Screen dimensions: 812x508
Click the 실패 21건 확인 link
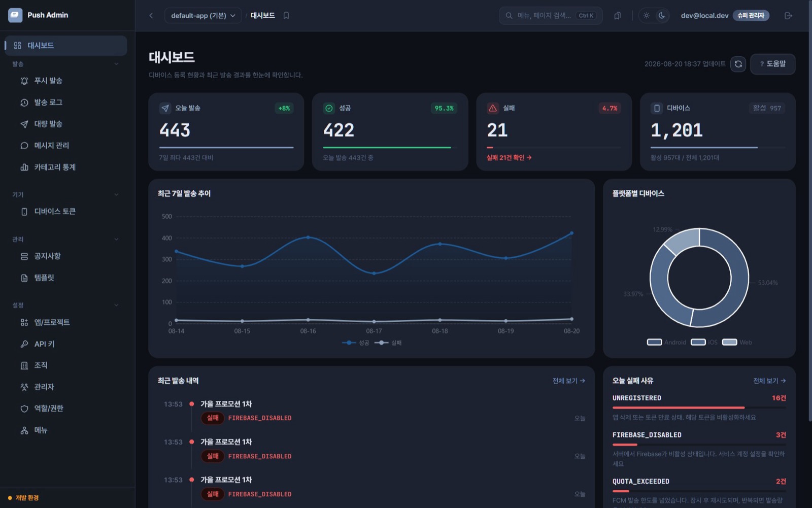(509, 158)
